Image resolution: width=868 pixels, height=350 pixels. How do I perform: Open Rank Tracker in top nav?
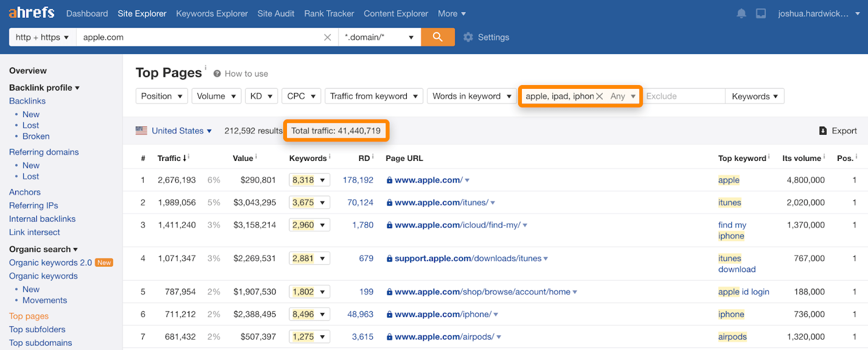click(x=329, y=14)
